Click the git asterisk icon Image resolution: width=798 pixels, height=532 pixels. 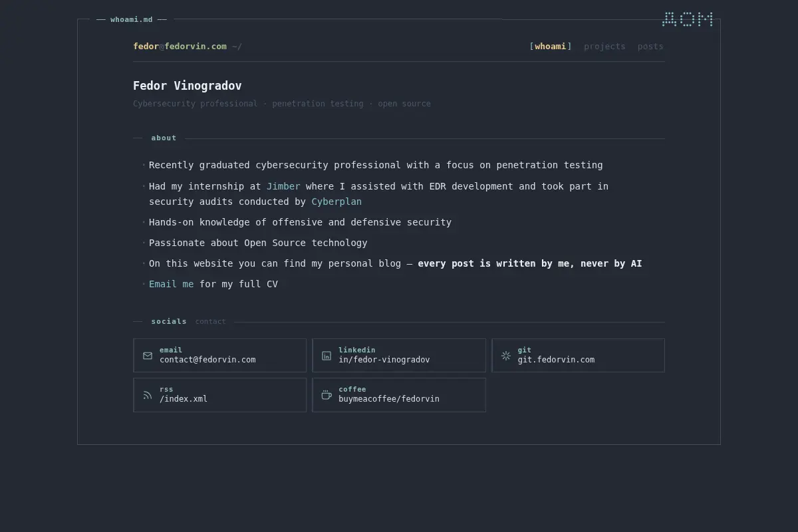click(x=506, y=356)
